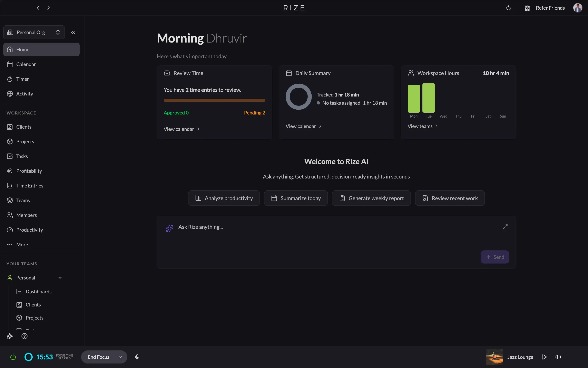
Task: Click the Rize AI sparkle icon in sidebar footer
Action: 10,336
